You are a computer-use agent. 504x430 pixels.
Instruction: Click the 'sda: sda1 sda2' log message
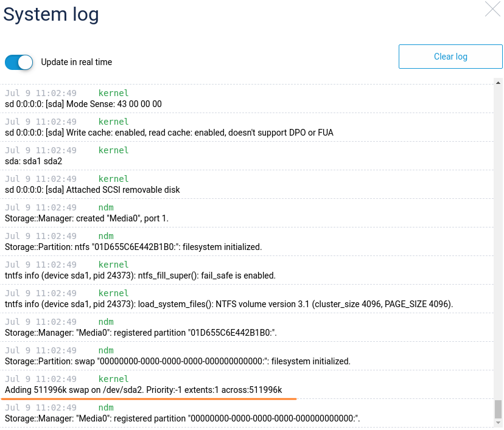[33, 161]
